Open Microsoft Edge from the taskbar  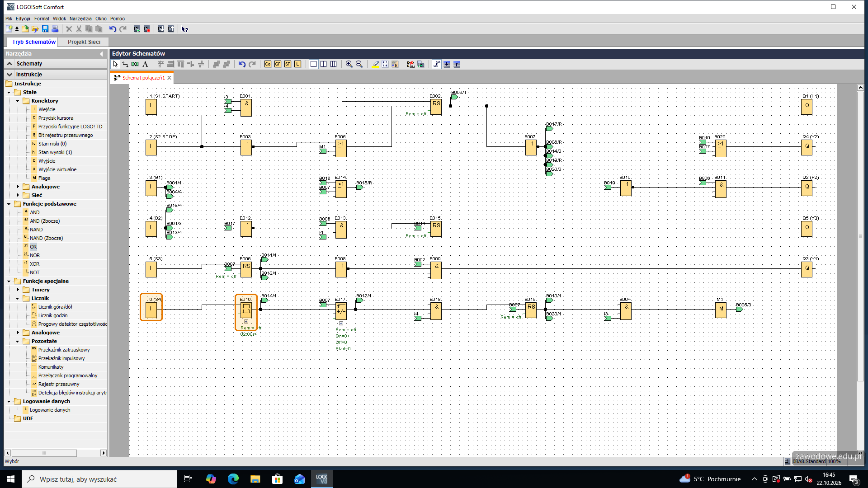tap(233, 479)
